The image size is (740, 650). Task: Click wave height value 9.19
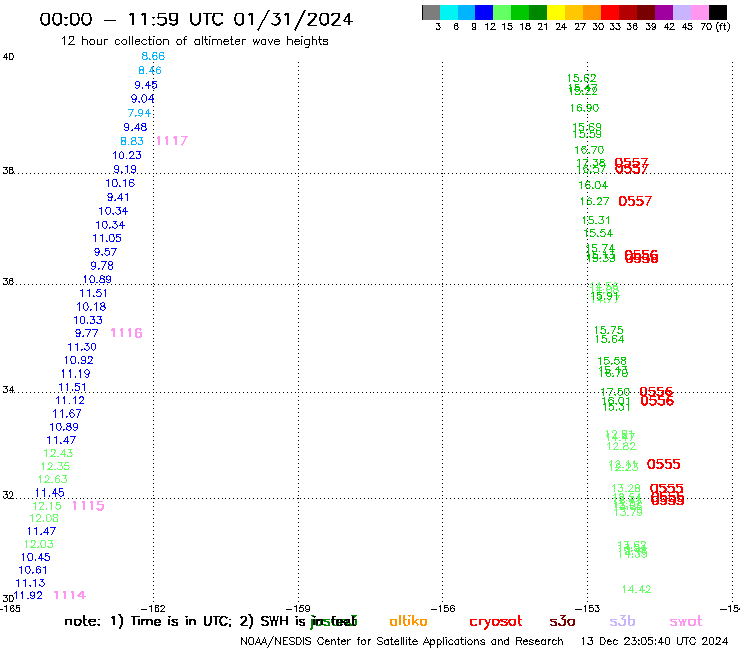tap(125, 169)
